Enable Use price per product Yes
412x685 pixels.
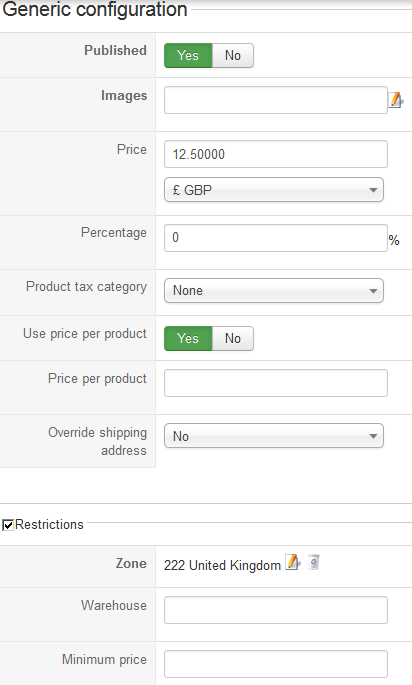pyautogui.click(x=188, y=339)
